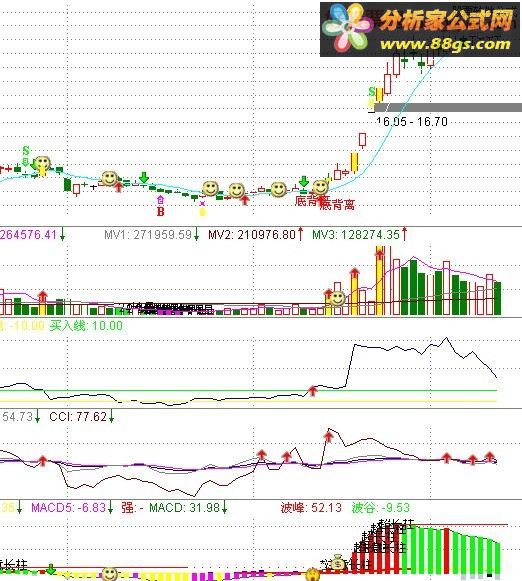Click the 54.73 value beside CCI
The height and width of the screenshot is (581, 522).
[x=18, y=417]
